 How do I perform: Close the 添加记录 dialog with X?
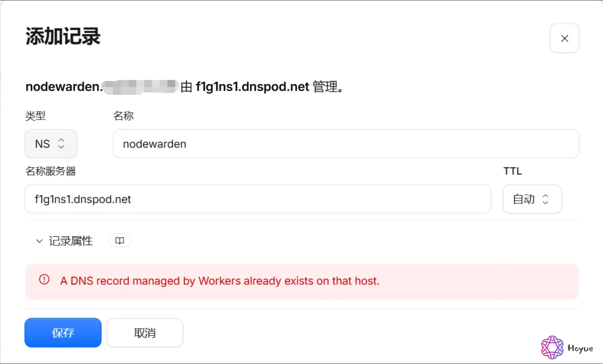(x=564, y=38)
